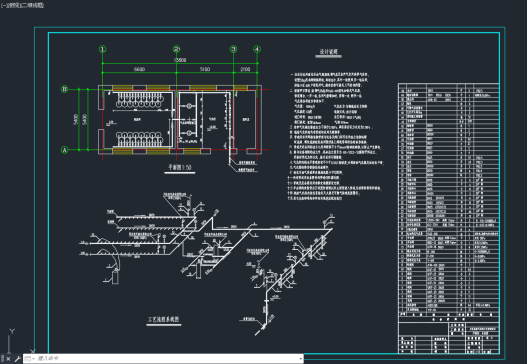The image size is (527, 364).
Task: Select the 5100 dimension text
Action: pos(205,69)
